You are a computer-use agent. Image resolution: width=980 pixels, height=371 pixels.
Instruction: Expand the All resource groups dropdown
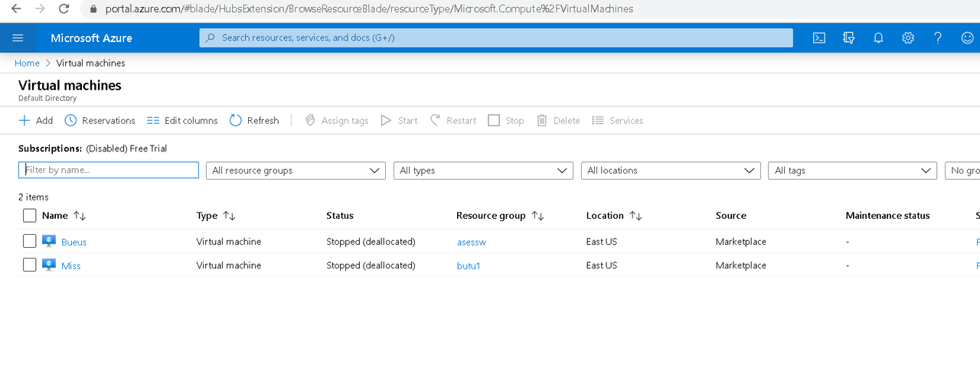(296, 171)
